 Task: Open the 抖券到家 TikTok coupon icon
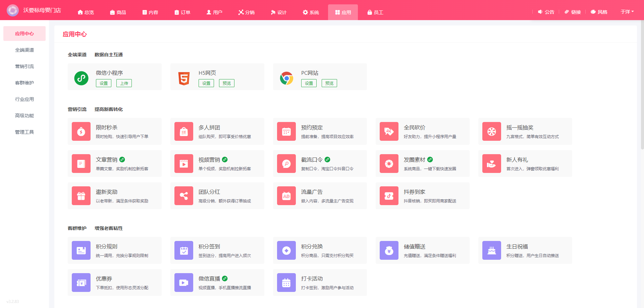[389, 196]
